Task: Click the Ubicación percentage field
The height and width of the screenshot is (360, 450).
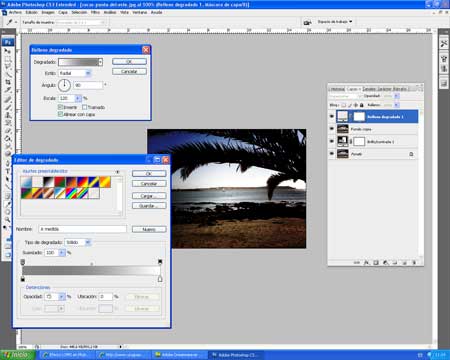Action: point(105,296)
